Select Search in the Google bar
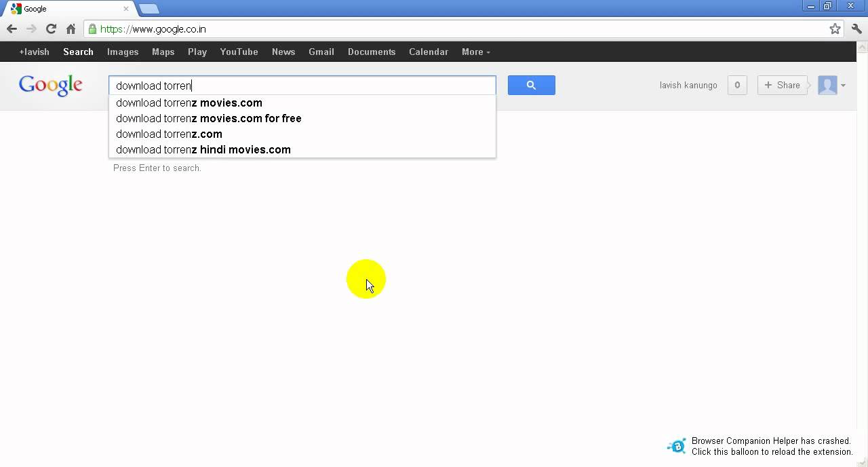 click(78, 52)
